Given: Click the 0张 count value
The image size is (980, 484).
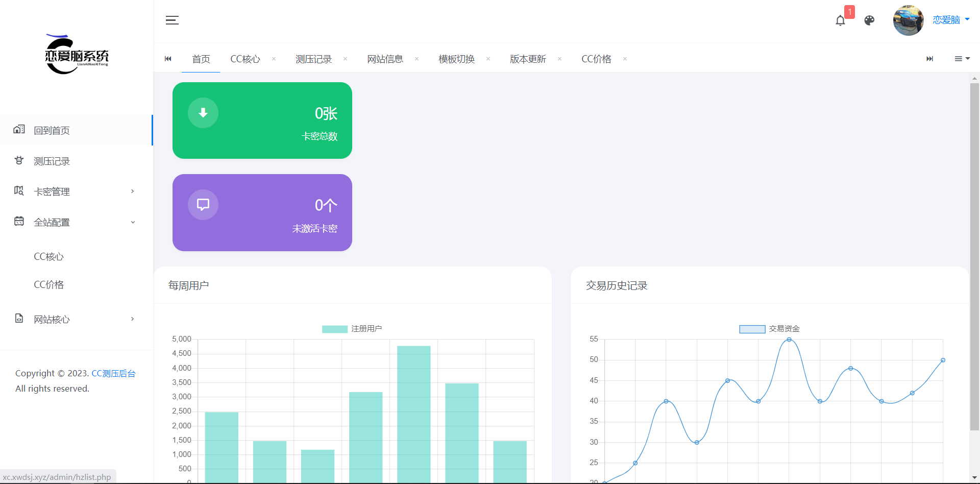Looking at the screenshot, I should [x=326, y=113].
